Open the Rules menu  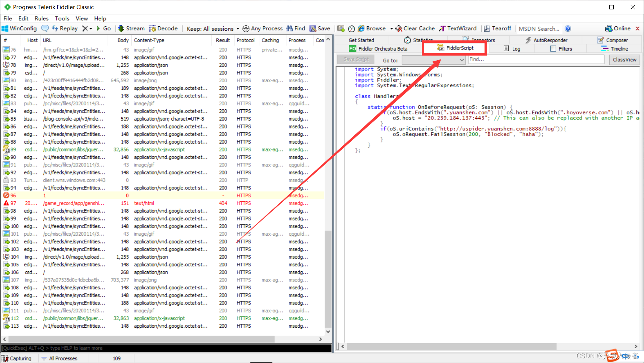click(x=41, y=18)
